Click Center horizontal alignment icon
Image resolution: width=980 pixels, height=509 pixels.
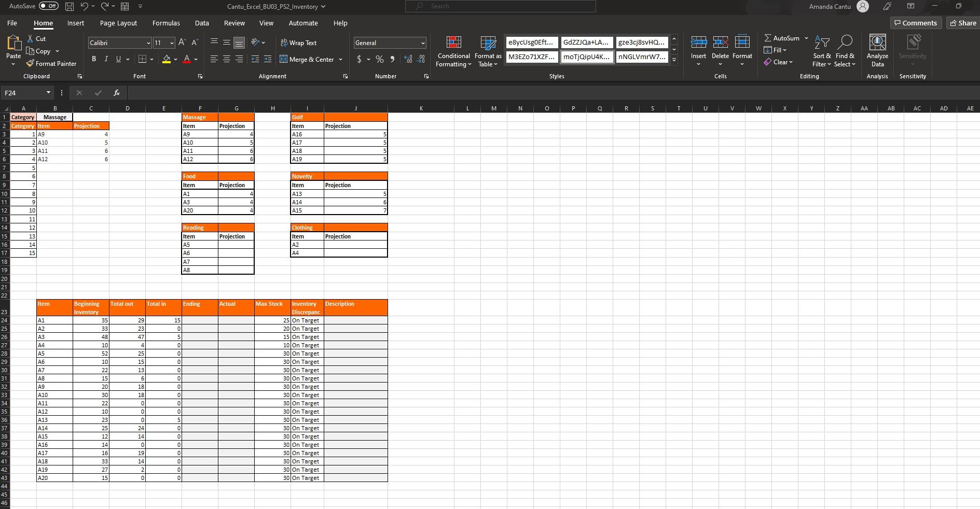(x=227, y=59)
